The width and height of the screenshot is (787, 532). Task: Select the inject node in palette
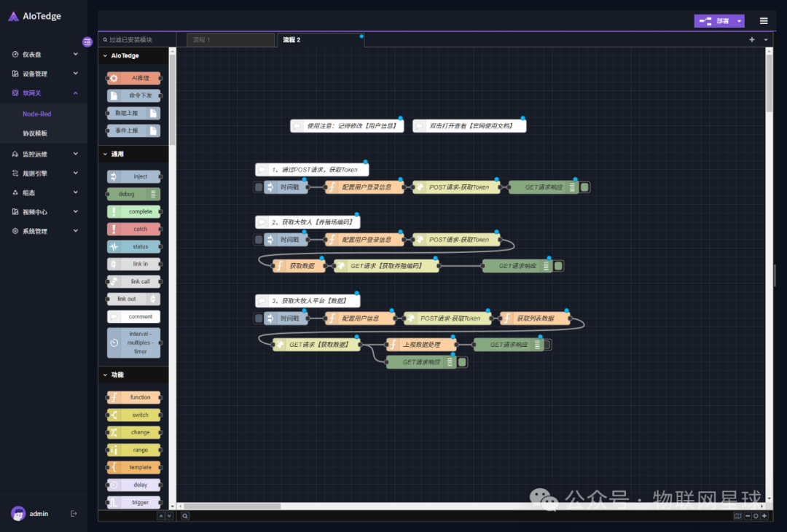pyautogui.click(x=134, y=176)
